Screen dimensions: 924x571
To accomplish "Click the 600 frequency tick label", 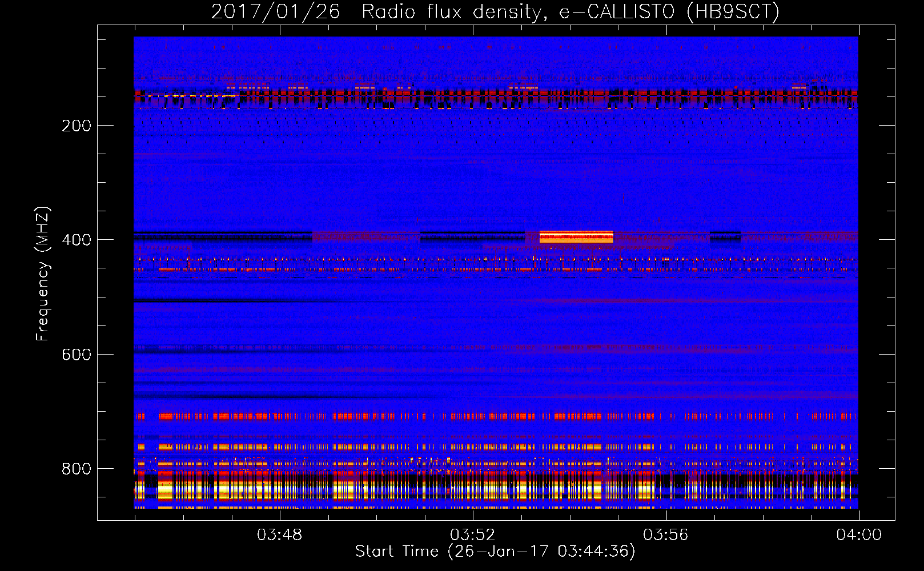I will coord(77,355).
